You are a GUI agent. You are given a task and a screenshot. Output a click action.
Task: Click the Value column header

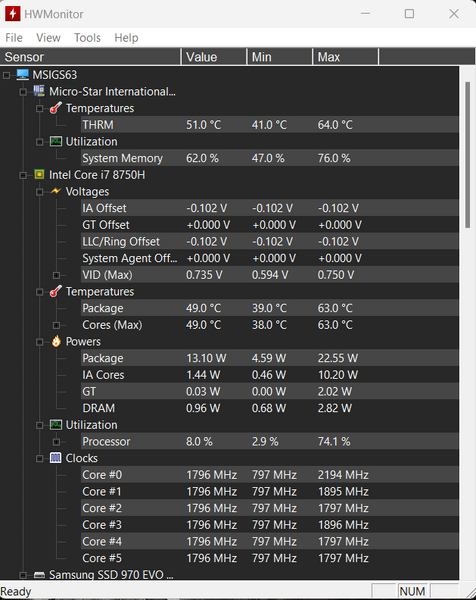(214, 57)
